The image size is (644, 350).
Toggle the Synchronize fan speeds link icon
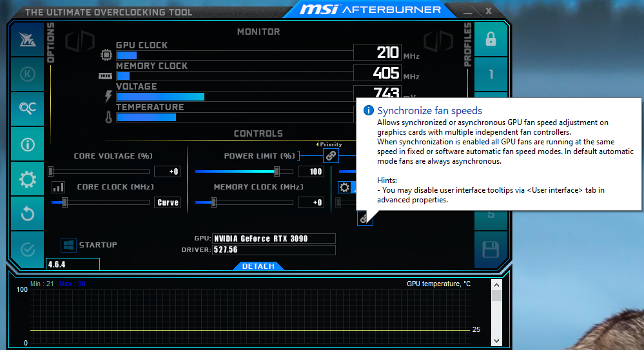(364, 218)
